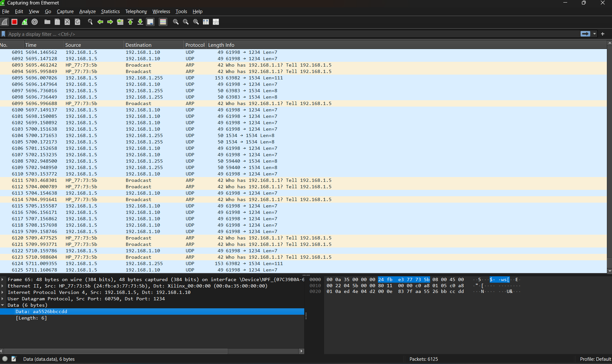The image size is (612, 364).
Task: Open the Analyze menu
Action: click(x=87, y=11)
